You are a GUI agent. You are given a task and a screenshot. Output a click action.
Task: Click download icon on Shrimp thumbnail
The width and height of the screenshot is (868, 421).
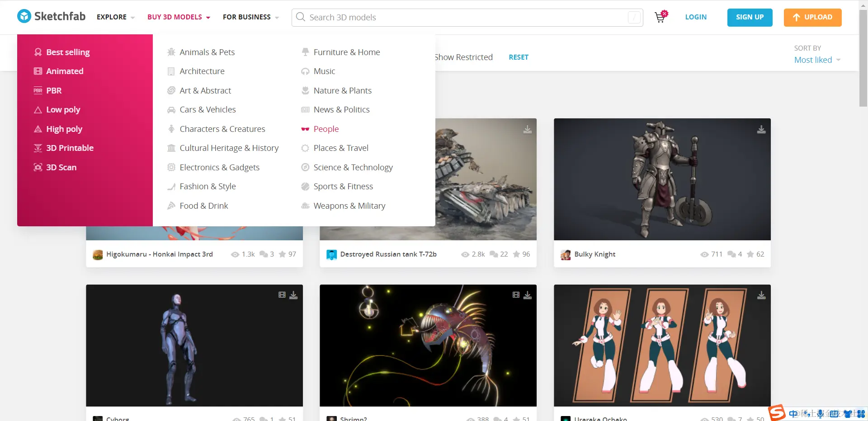[528, 295]
